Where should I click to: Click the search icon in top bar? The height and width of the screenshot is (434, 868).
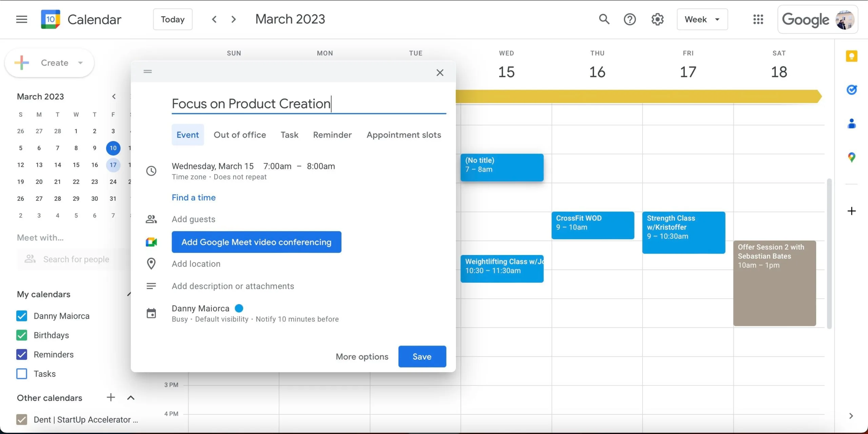605,19
